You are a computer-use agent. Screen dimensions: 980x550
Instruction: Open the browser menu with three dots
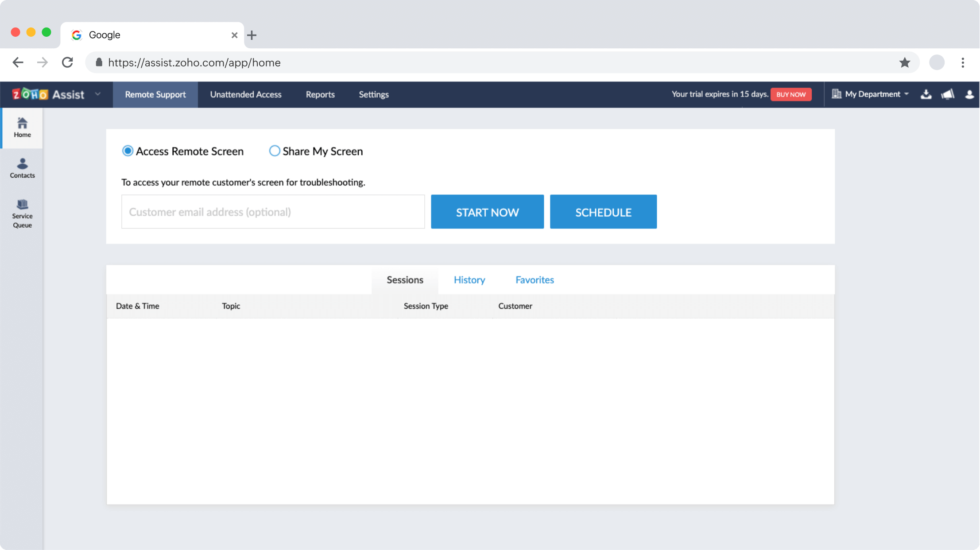pyautogui.click(x=962, y=62)
